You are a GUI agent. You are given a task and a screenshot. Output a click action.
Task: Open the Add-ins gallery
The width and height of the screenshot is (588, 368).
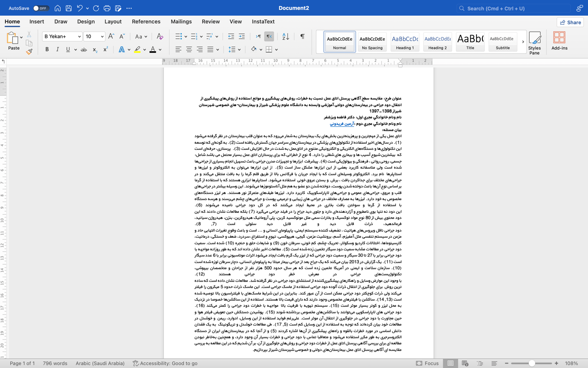tap(559, 41)
